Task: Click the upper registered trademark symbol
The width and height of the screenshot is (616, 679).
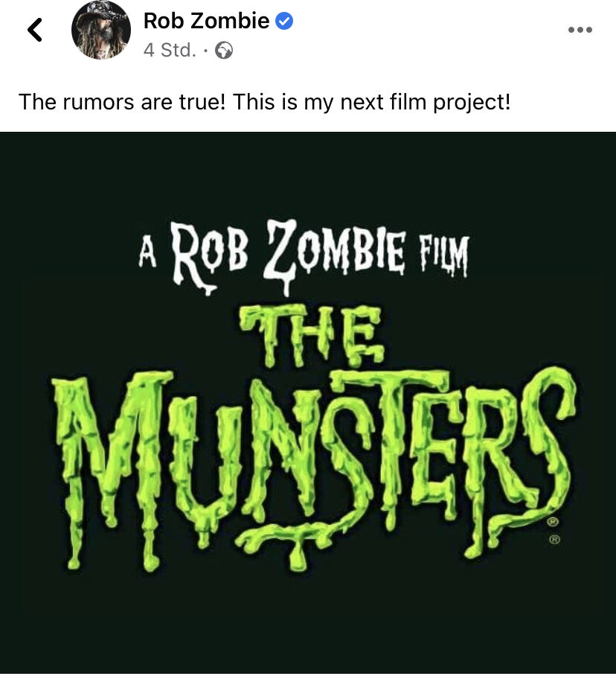Action: (553, 522)
